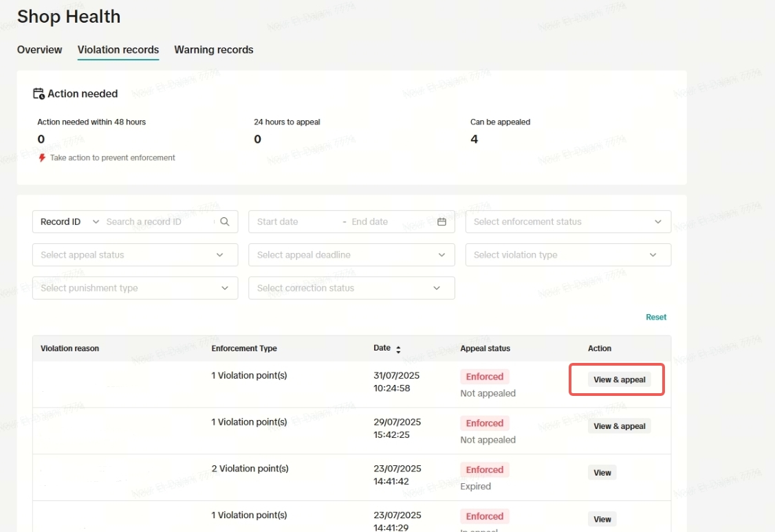Click the Reset filters link
The width and height of the screenshot is (775, 532).
point(655,317)
